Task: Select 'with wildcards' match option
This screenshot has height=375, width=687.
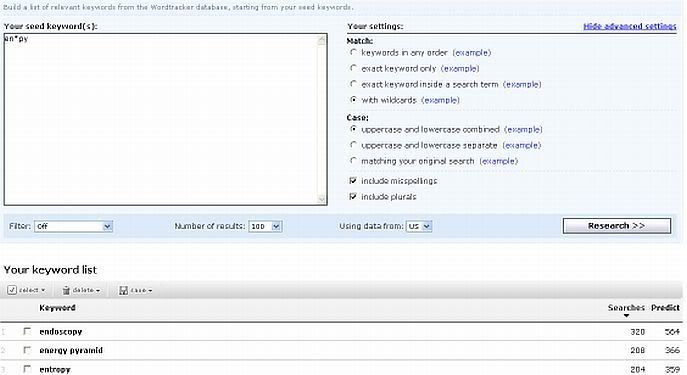Action: click(354, 100)
